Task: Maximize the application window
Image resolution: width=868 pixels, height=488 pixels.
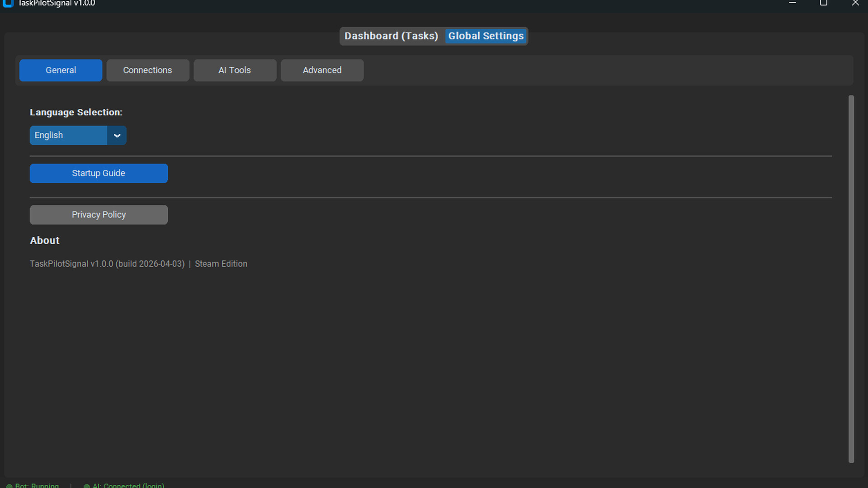Action: tap(824, 3)
